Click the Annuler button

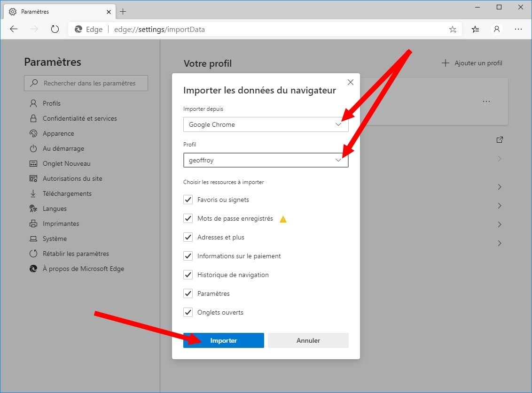(308, 340)
